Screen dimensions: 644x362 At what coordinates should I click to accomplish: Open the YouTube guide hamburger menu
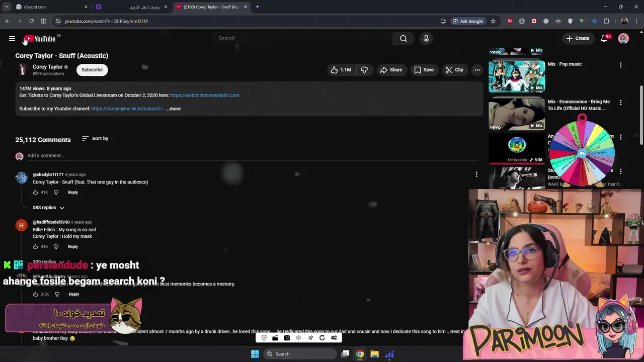pos(12,39)
